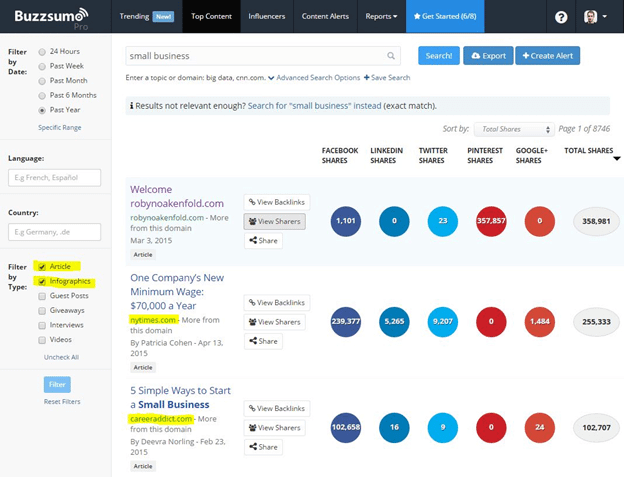The width and height of the screenshot is (624, 477).
Task: Click Facebook shares circle showing 239,377
Action: coord(346,322)
